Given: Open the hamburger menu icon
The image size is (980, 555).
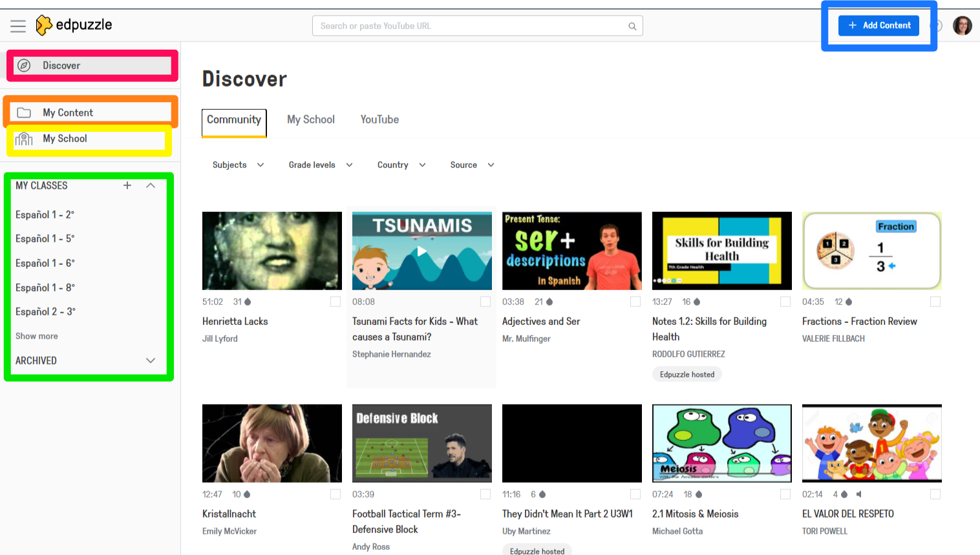Looking at the screenshot, I should tap(18, 26).
